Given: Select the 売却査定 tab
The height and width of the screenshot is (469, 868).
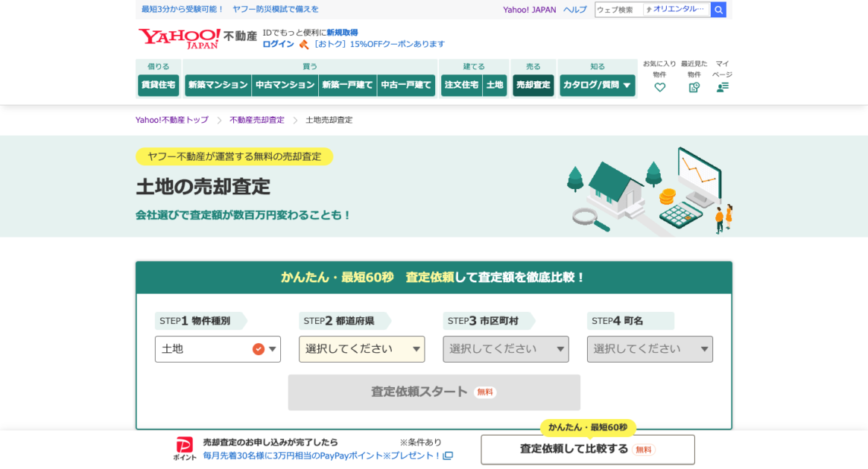Looking at the screenshot, I should (x=533, y=85).
